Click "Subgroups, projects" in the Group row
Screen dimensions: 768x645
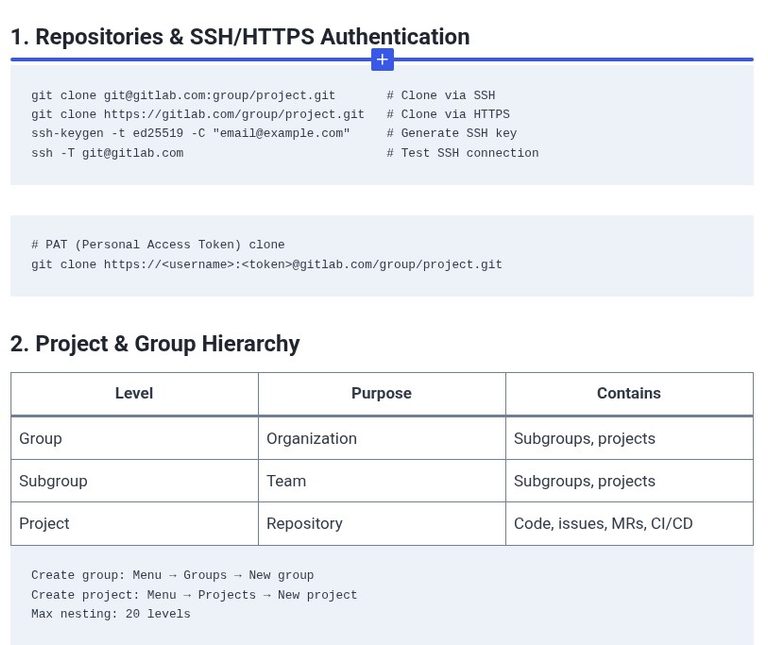[629, 438]
